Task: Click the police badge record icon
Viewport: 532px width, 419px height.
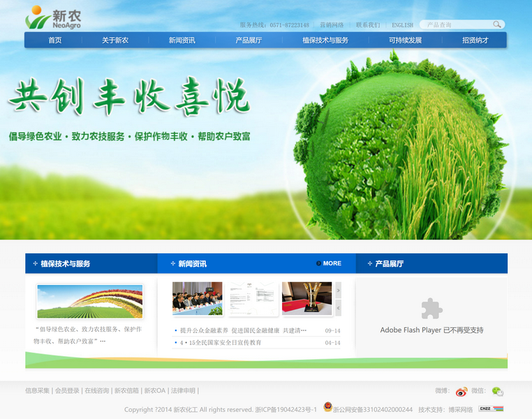Action: (x=327, y=408)
